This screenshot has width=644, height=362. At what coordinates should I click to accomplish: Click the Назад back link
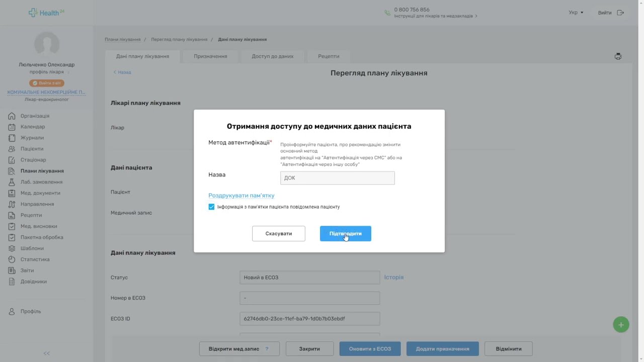[122, 72]
